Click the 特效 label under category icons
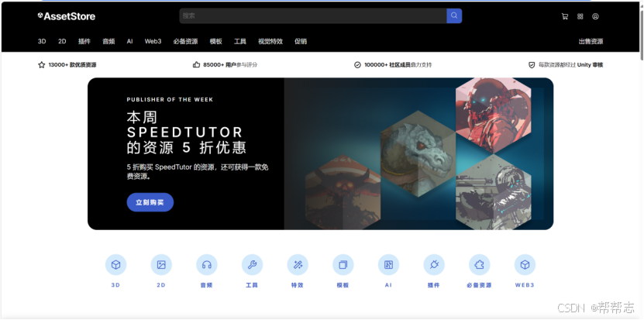644x320 pixels. pos(298,285)
